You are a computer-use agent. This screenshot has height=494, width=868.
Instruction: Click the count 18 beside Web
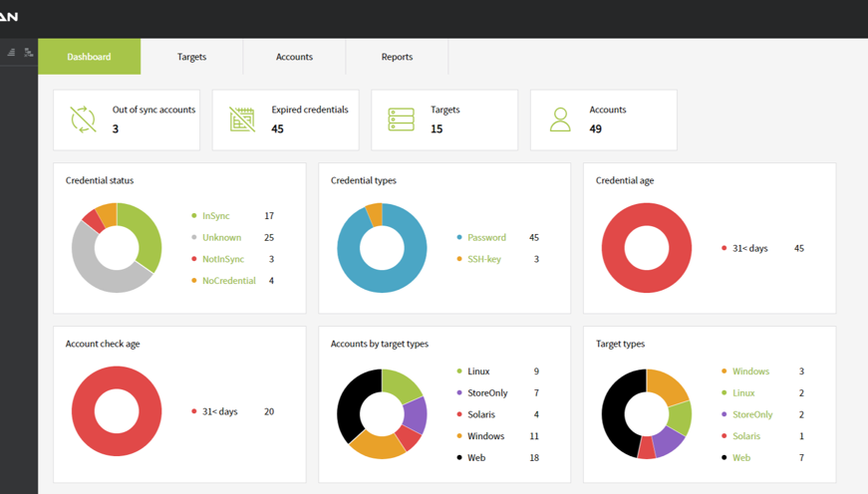(534, 457)
